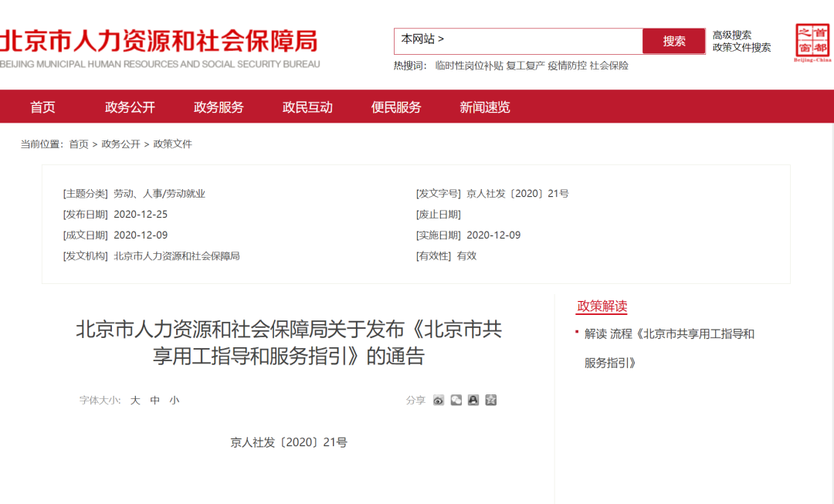Go to 便民服务 in navigation bar
834x504 pixels.
point(396,107)
